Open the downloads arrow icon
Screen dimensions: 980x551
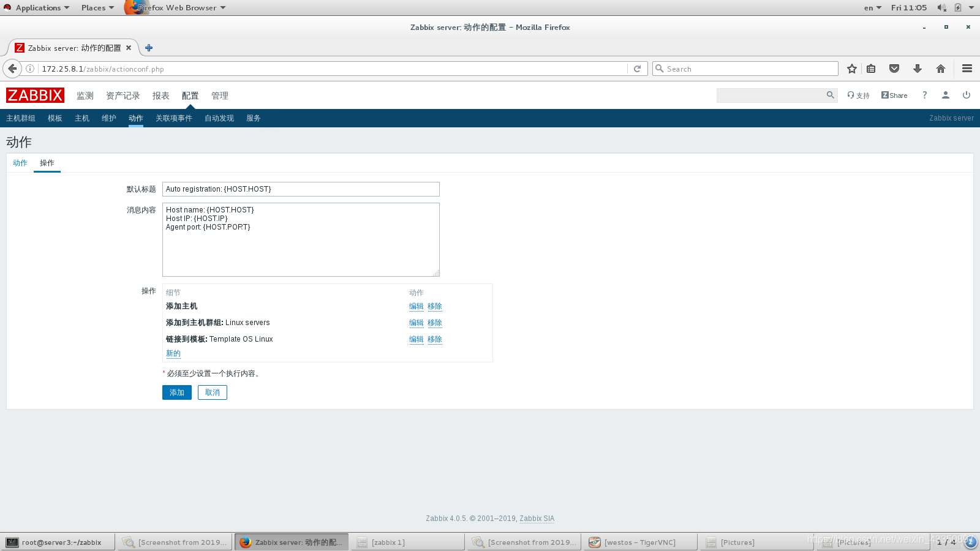click(x=918, y=69)
